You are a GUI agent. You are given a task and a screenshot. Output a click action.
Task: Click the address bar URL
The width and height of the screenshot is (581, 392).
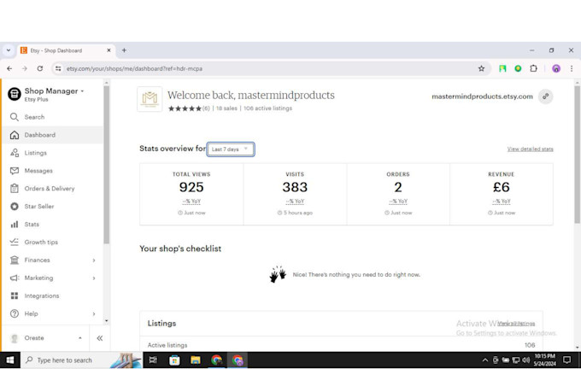[x=134, y=68]
